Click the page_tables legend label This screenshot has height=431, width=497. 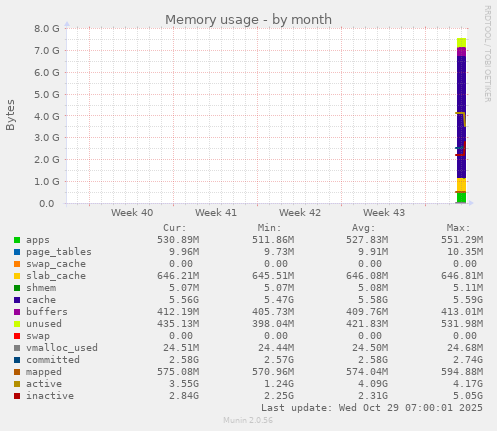pos(59,252)
